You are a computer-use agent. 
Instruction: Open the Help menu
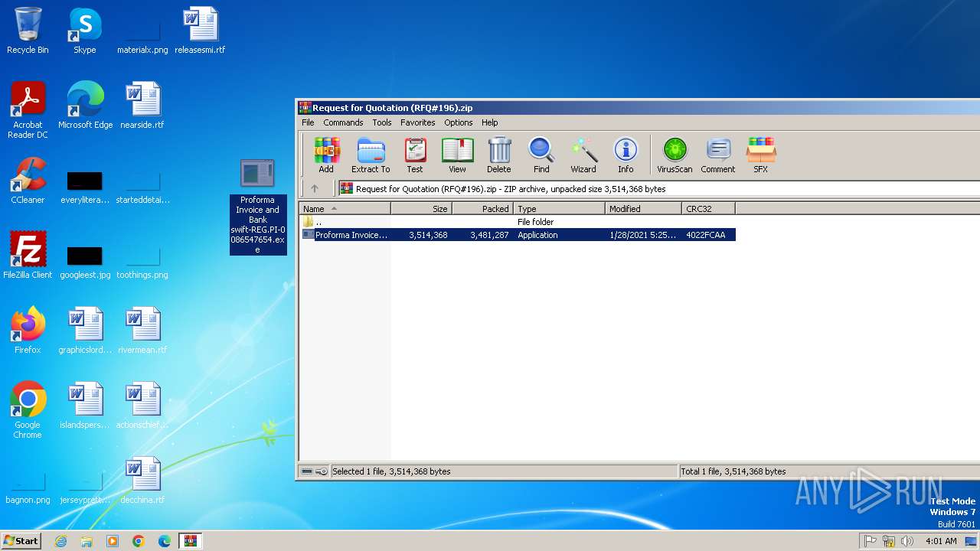[x=490, y=122]
